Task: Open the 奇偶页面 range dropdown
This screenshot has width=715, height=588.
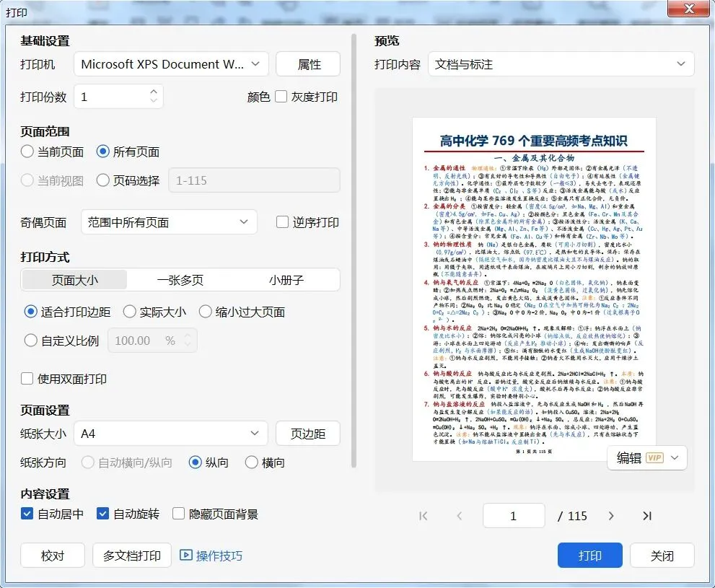Action: pos(169,222)
